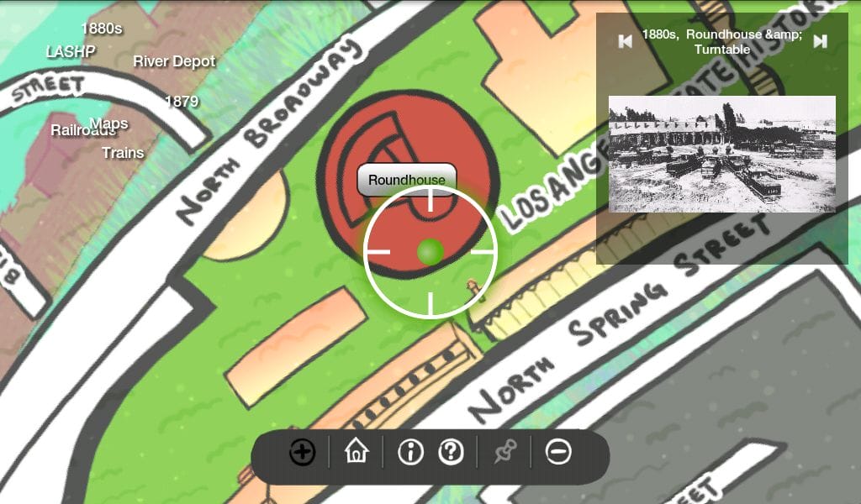Open the Roundhouse historic photo thumbnail

click(721, 154)
